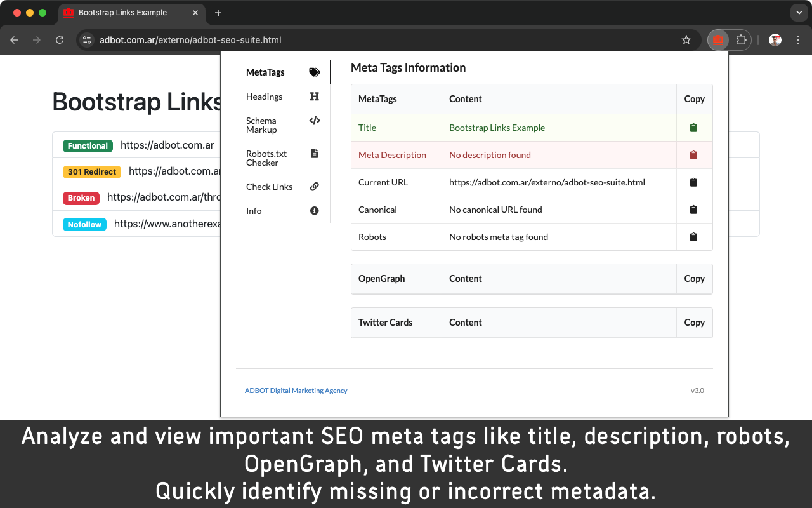Screen dimensions: 812x508
Task: Open the Chrome profile avatar
Action: pyautogui.click(x=775, y=40)
